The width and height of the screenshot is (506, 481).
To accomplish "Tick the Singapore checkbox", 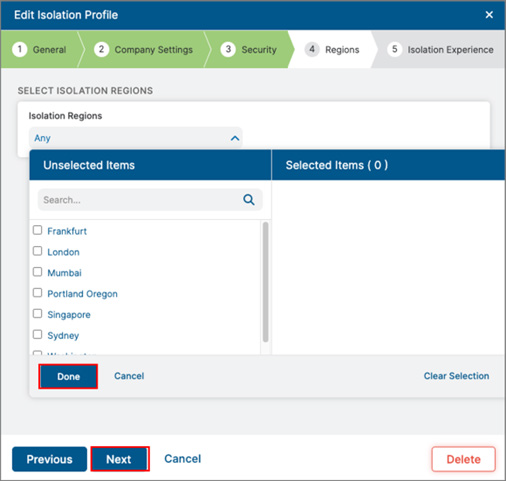I will coord(37,314).
